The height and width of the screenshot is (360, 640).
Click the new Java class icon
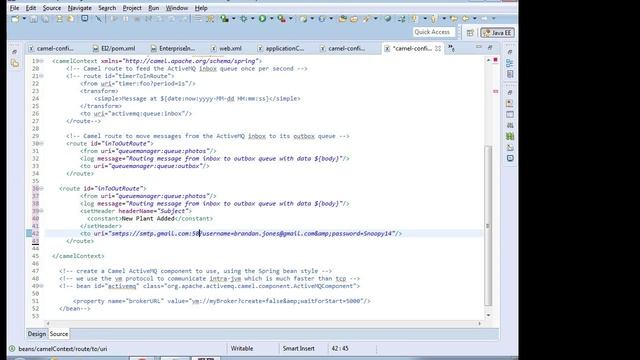pyautogui.click(x=322, y=19)
